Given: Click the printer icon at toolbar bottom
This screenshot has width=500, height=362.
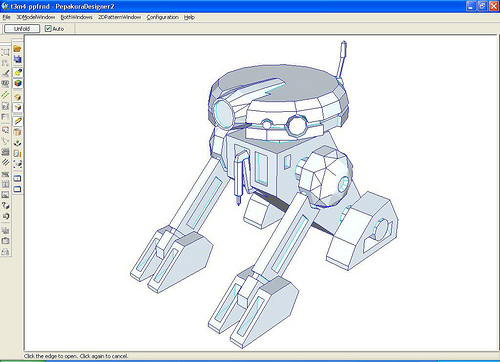Looking at the screenshot, I should tap(5, 252).
